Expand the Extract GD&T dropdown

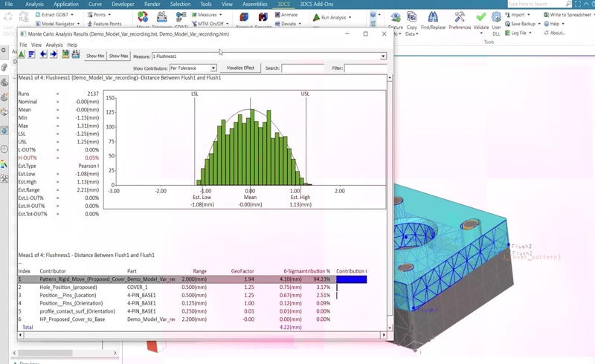click(x=72, y=14)
